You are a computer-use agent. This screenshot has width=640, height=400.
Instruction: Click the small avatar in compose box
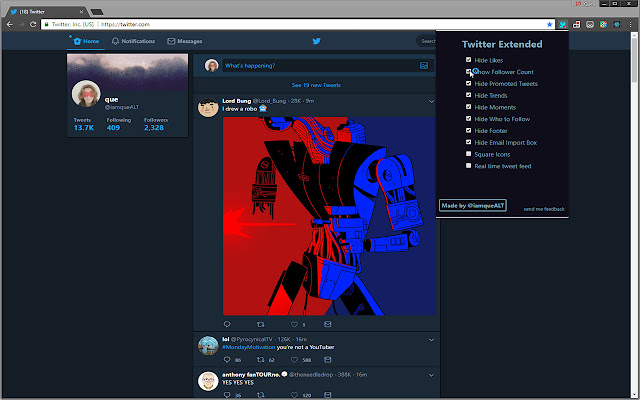(211, 65)
